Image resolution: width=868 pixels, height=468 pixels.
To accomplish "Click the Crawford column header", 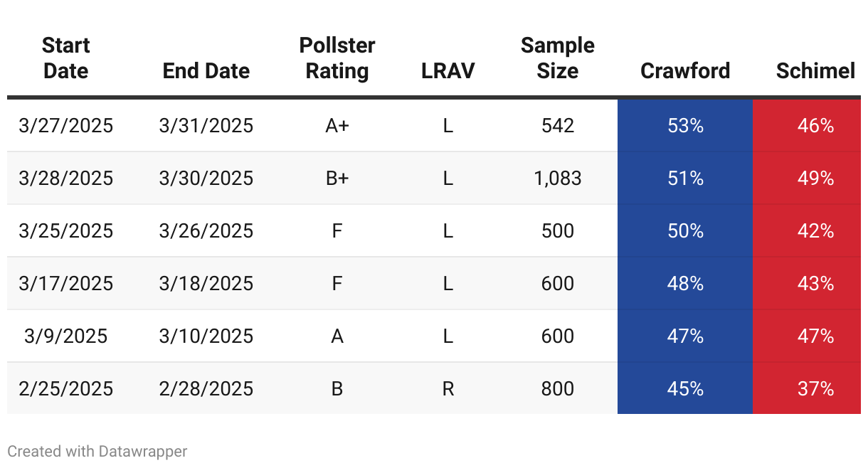I will (684, 71).
